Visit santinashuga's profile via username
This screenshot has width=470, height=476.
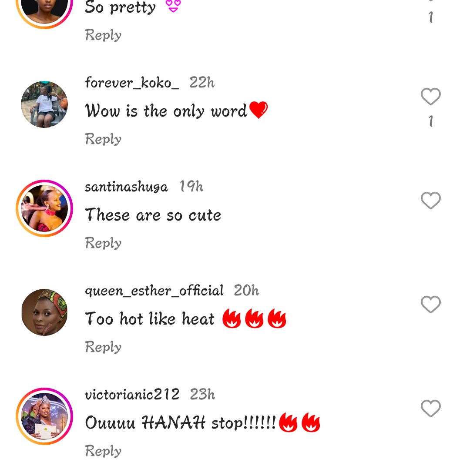click(x=126, y=187)
